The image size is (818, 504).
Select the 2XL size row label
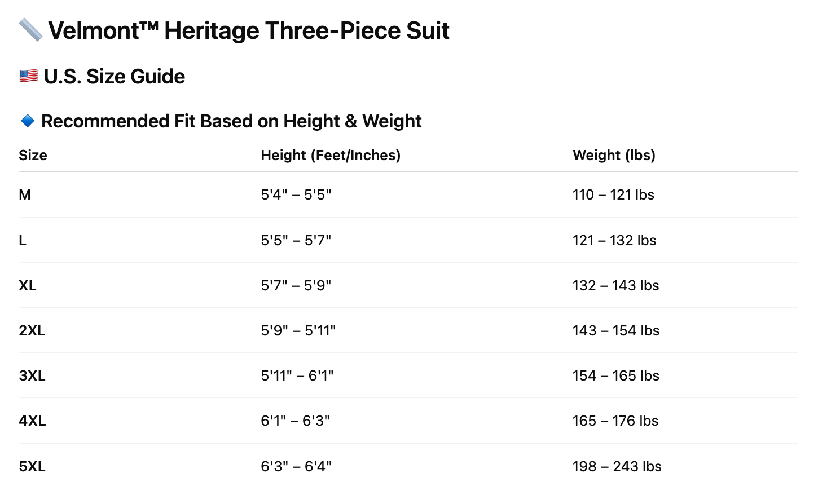coord(32,331)
